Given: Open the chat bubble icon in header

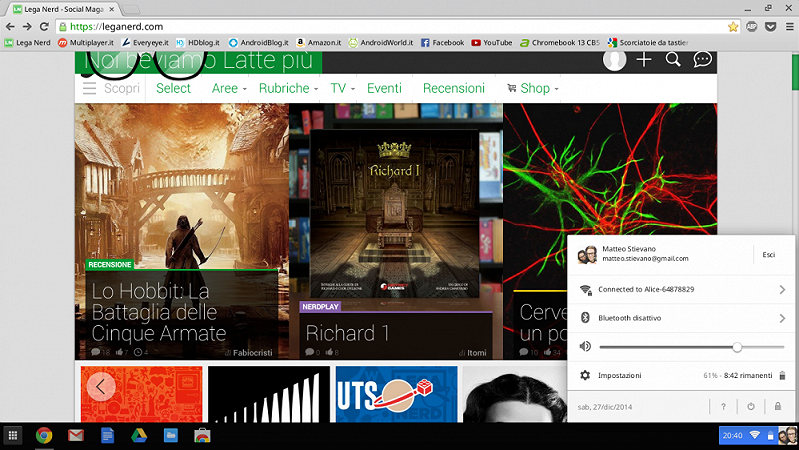Looking at the screenshot, I should (x=702, y=60).
